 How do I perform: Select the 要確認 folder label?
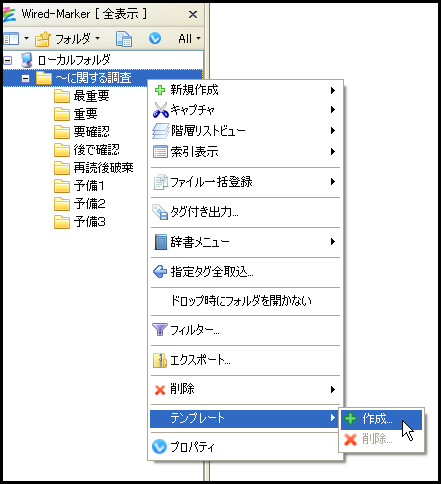point(91,132)
